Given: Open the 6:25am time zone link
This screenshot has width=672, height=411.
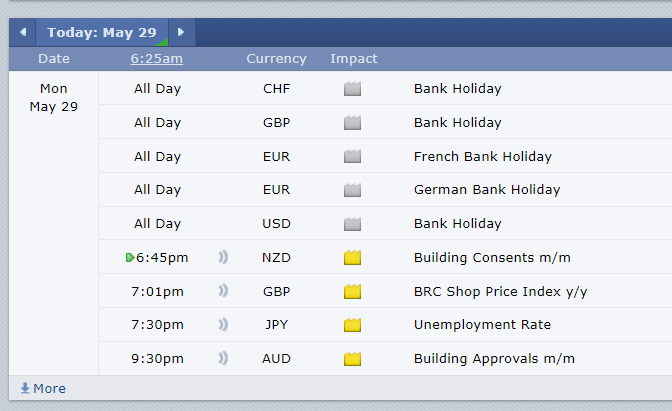Looking at the screenshot, I should point(157,58).
